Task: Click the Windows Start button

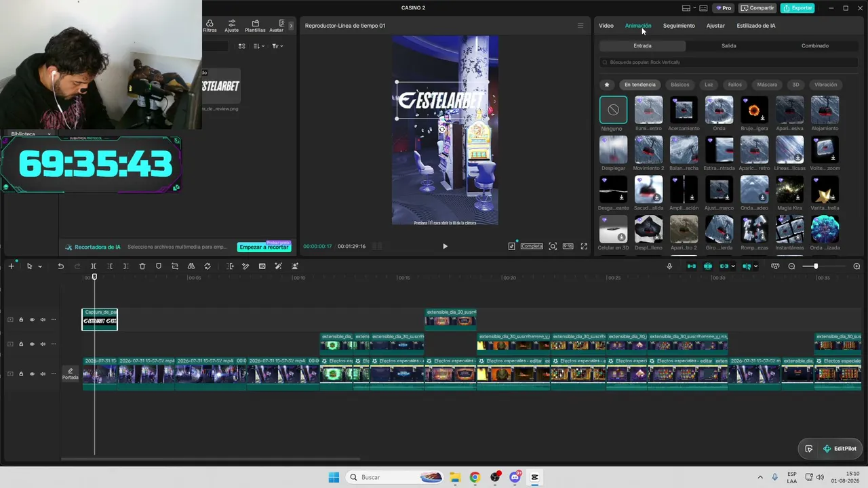Action: click(x=334, y=477)
